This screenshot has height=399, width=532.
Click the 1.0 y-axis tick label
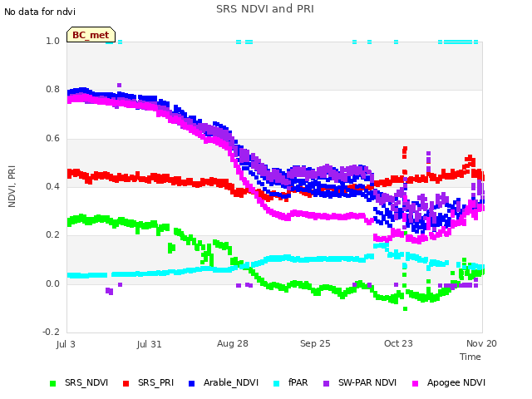[x=53, y=41]
